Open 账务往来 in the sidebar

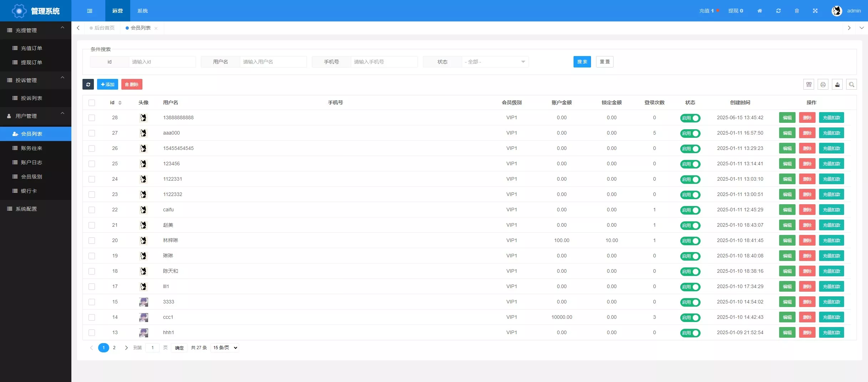pyautogui.click(x=31, y=148)
